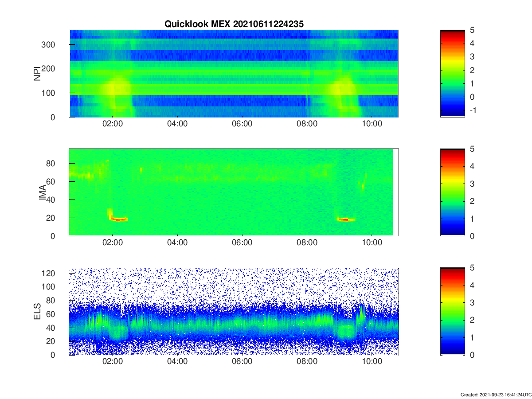The width and height of the screenshot is (532, 399).
Task: Click the '2' label on the ELS colorbar
Action: point(473,320)
